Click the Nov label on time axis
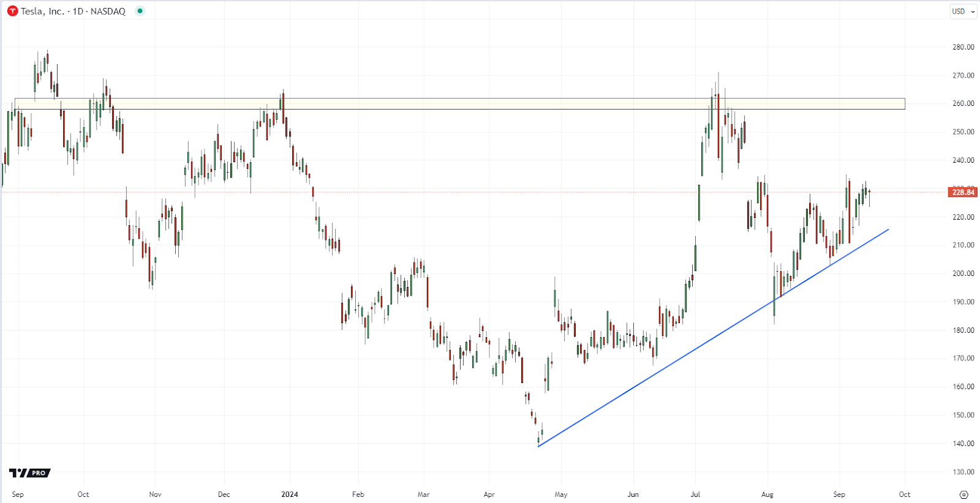This screenshot has height=503, width=980. (155, 494)
